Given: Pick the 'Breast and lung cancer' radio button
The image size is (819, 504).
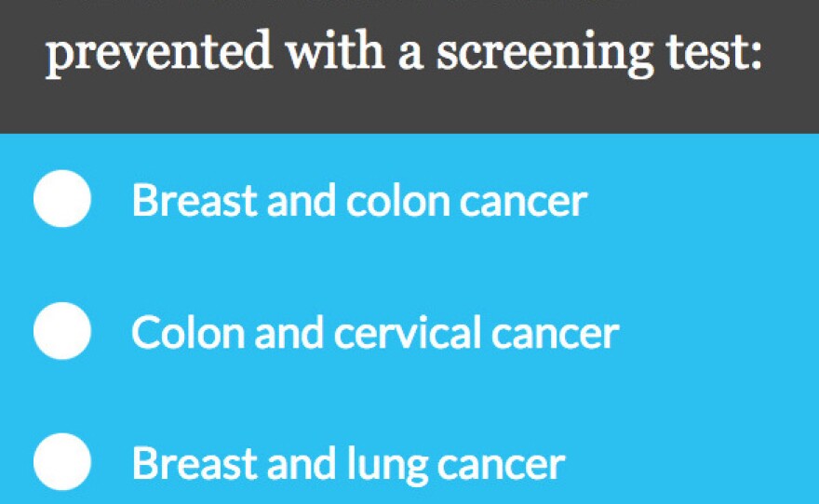Looking at the screenshot, I should 62,462.
